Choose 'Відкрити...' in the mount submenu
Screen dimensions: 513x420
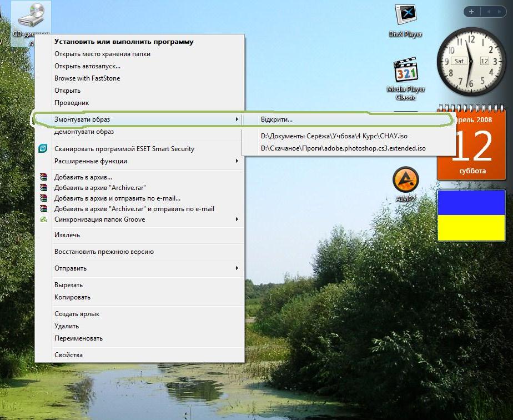tap(276, 119)
